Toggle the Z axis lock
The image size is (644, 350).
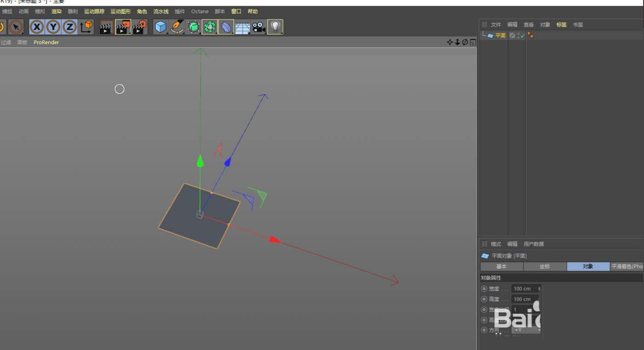click(x=69, y=27)
